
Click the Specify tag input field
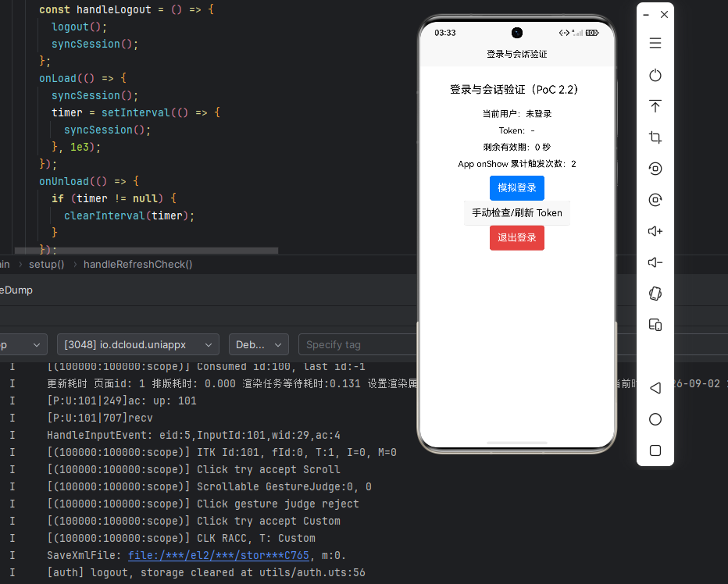tap(358, 344)
